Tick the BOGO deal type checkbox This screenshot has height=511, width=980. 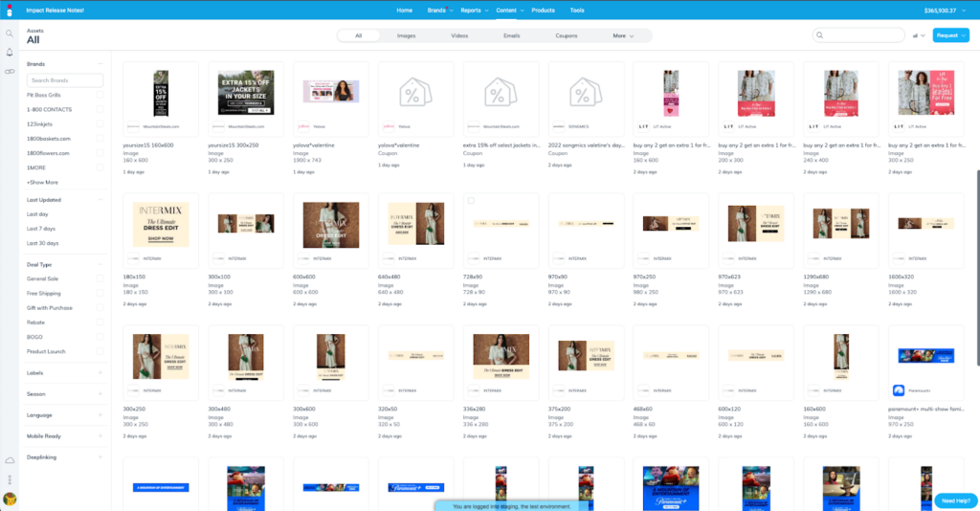coord(100,337)
